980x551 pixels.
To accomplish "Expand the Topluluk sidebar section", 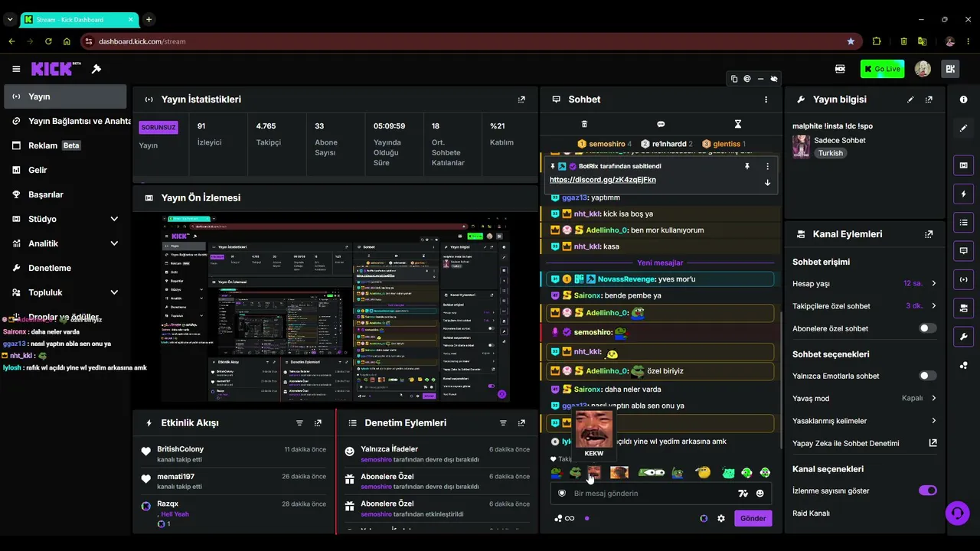I will [x=114, y=292].
